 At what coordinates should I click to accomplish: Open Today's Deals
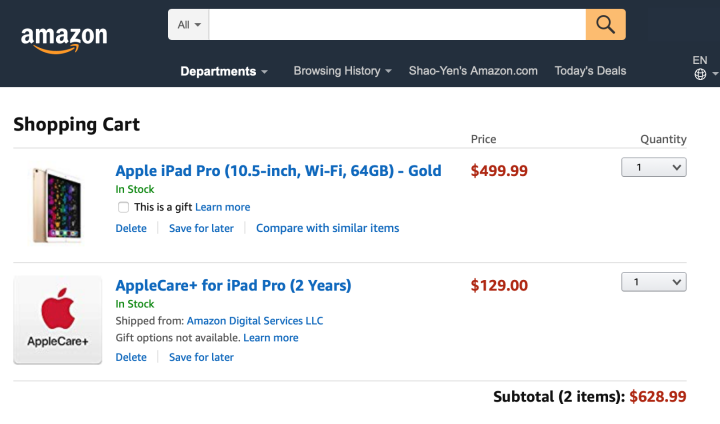(x=590, y=71)
